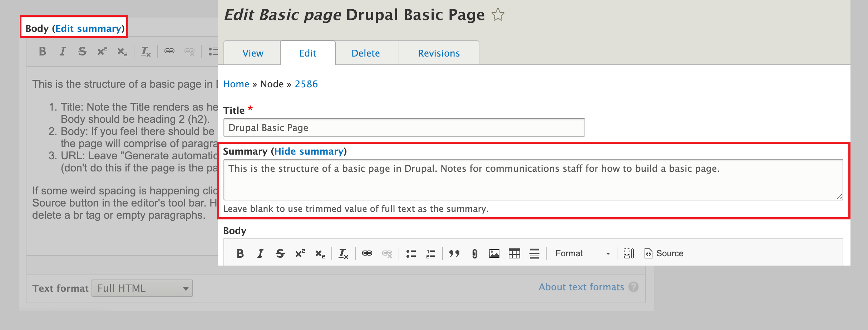The image size is (868, 330).
Task: Click Link icon in front Body toolbar
Action: [367, 253]
